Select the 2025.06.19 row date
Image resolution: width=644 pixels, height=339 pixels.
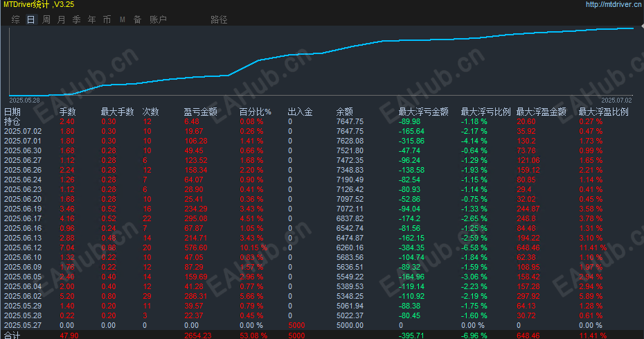point(23,209)
